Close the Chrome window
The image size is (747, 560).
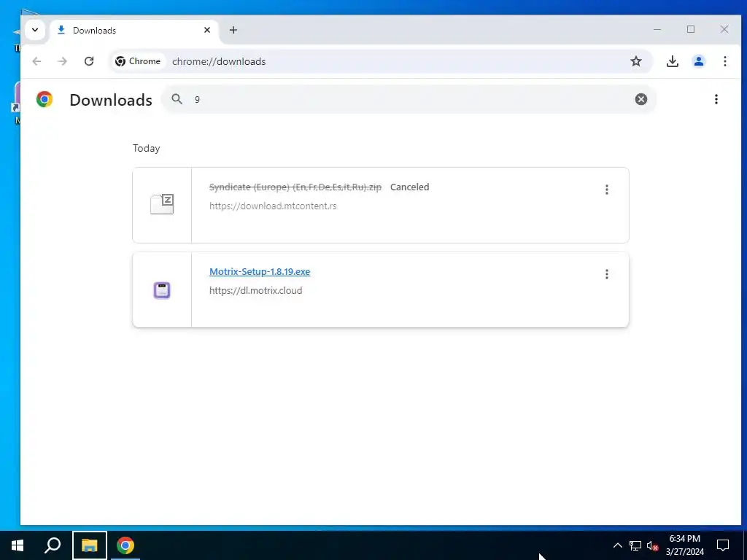coord(724,29)
